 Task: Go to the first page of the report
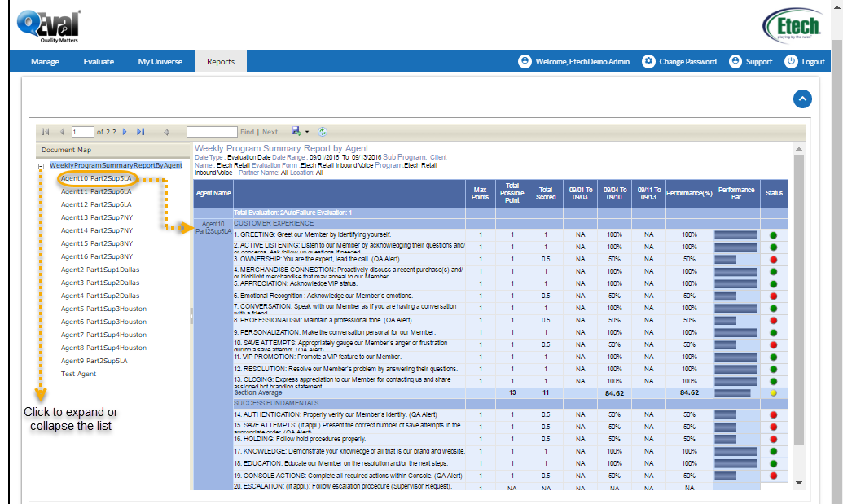(45, 131)
